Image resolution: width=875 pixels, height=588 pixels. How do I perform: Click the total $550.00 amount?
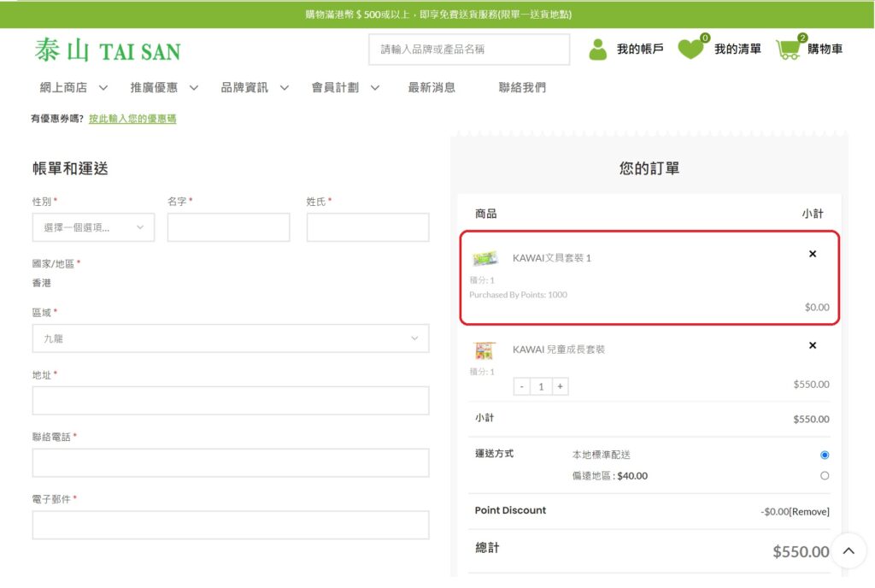point(801,552)
